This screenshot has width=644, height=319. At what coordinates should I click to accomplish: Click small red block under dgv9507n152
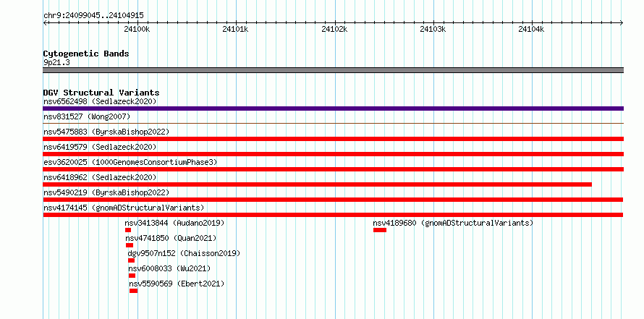click(x=131, y=260)
